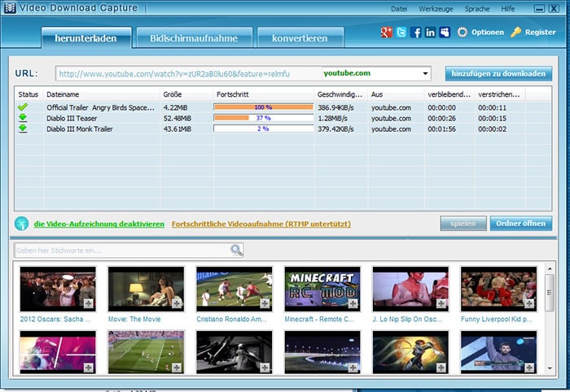This screenshot has height=392, width=570.
Task: Click the scrollbar up arrow of video list
Action: coord(550,269)
